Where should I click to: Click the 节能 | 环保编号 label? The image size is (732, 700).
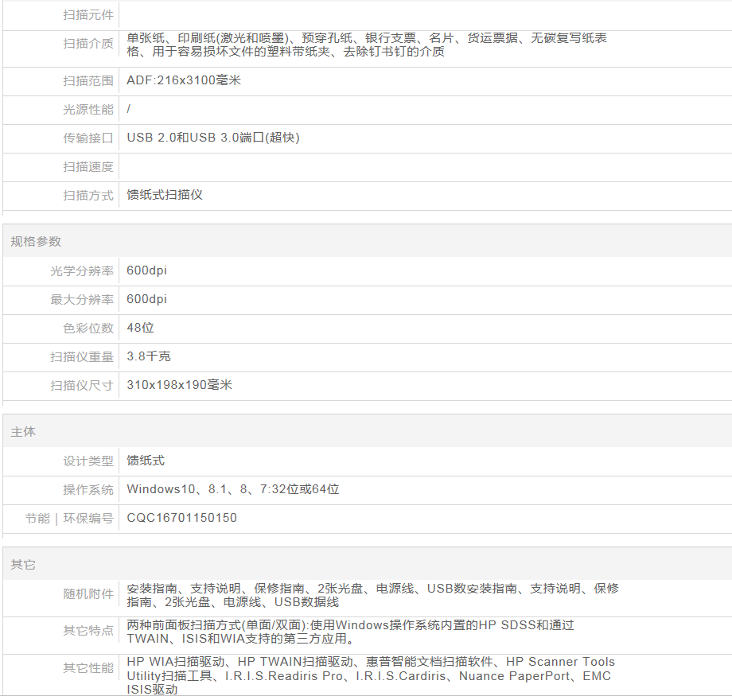[69, 519]
